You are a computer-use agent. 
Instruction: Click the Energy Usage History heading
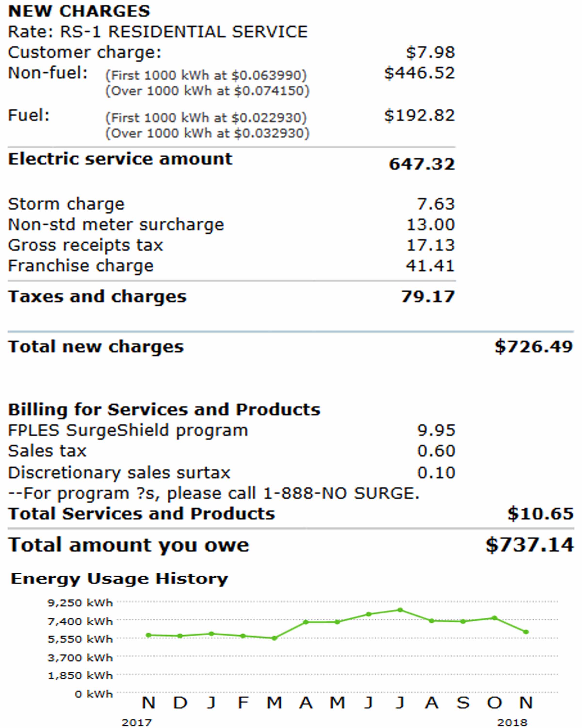(x=120, y=579)
